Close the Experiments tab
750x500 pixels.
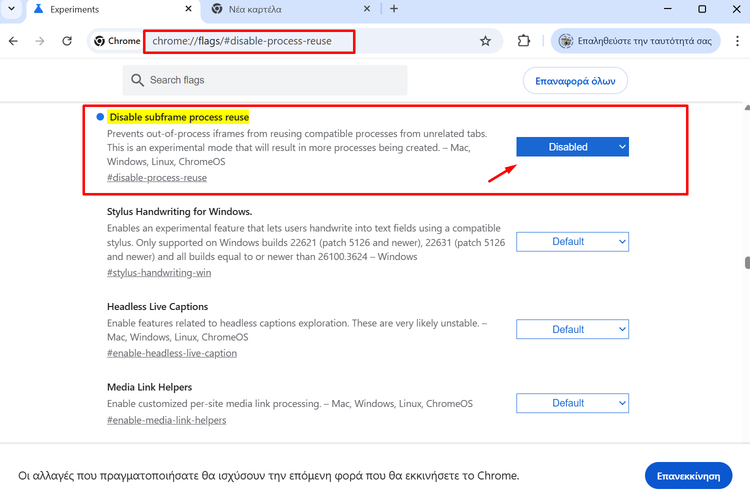[188, 9]
